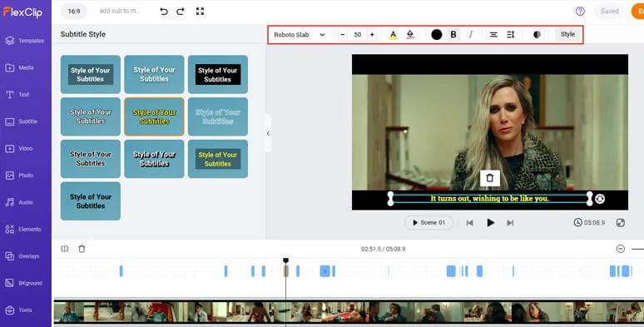
Task: Adjust subtitle opacity setting
Action: point(537,35)
